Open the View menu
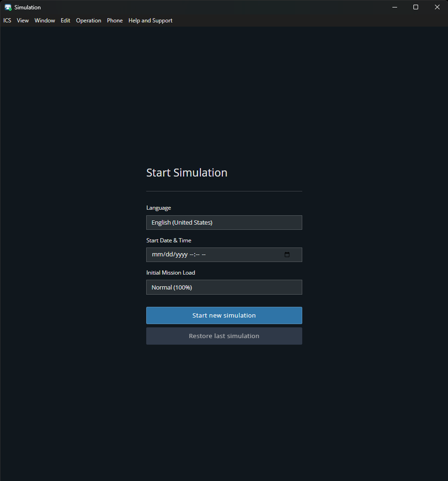448x481 pixels. pos(23,21)
